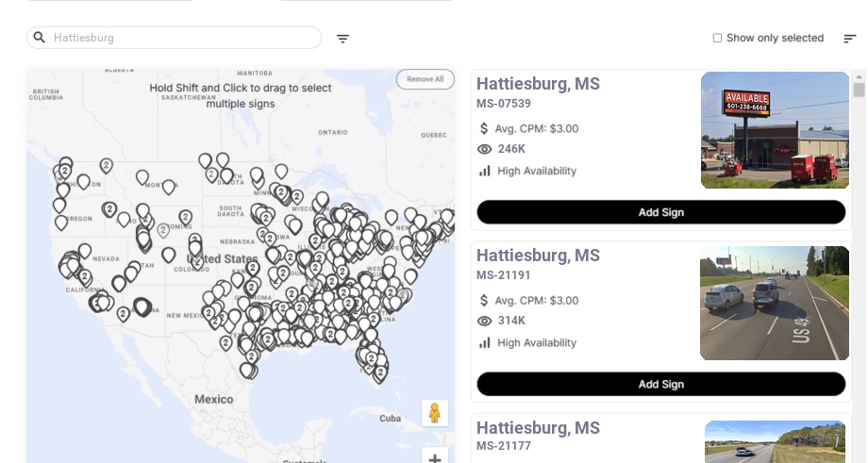
Task: Click the availability bars icon for MS-07539
Action: click(x=485, y=171)
